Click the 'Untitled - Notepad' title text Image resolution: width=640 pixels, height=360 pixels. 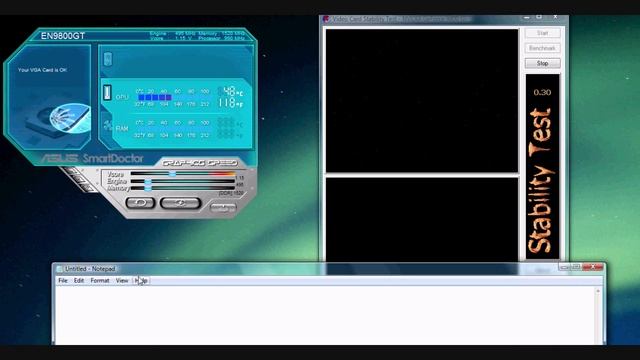pos(90,269)
